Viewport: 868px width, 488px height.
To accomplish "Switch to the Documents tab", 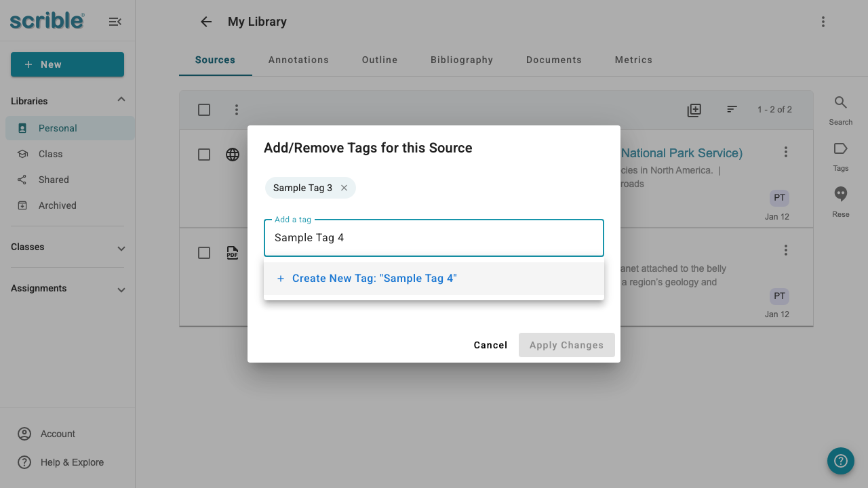I will coord(554,60).
